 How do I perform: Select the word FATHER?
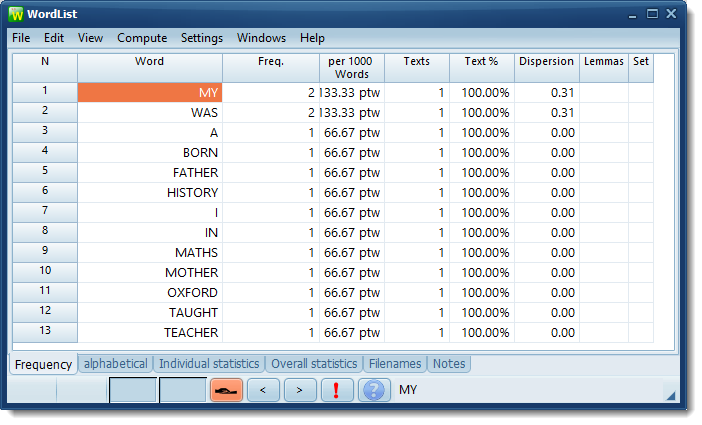(x=150, y=173)
